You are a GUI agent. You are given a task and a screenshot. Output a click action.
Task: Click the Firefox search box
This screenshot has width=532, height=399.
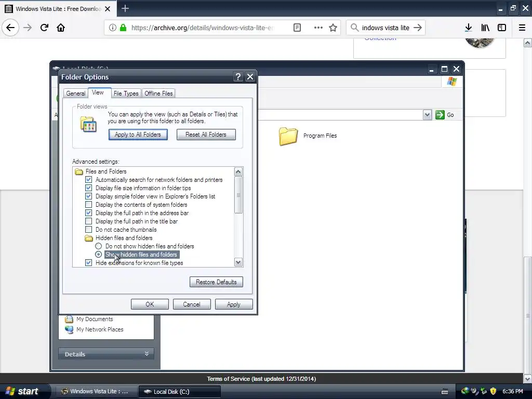point(385,28)
